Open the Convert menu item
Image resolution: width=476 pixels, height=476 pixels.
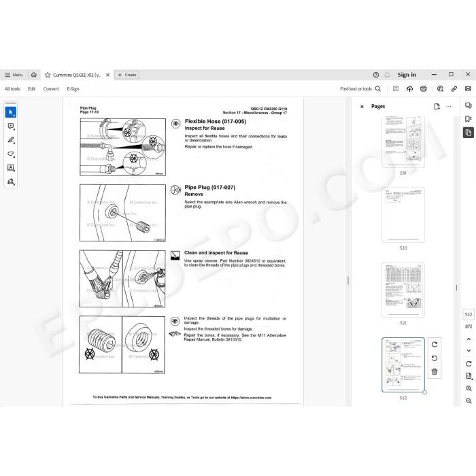point(51,88)
